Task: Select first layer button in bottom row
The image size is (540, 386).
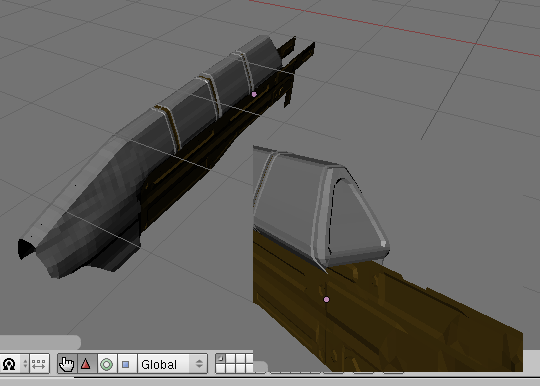Action: [x=220, y=368]
